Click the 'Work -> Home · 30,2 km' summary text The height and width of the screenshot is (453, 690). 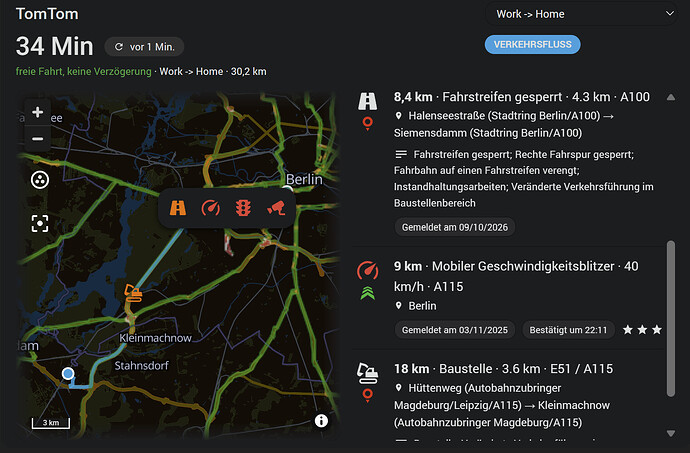tap(213, 71)
